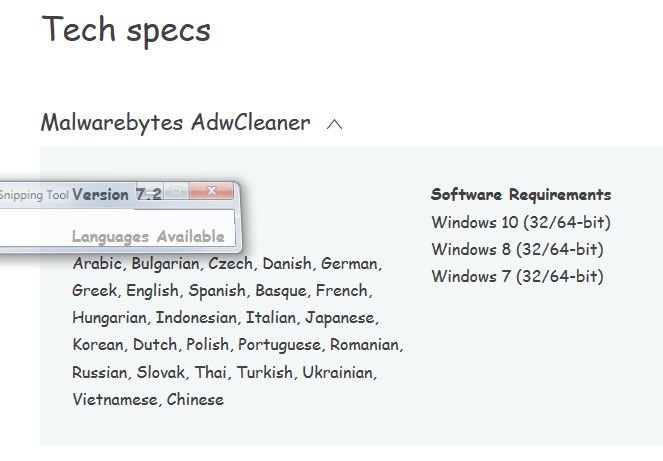
Task: Click the word Romanian in languages list
Action: click(x=365, y=345)
